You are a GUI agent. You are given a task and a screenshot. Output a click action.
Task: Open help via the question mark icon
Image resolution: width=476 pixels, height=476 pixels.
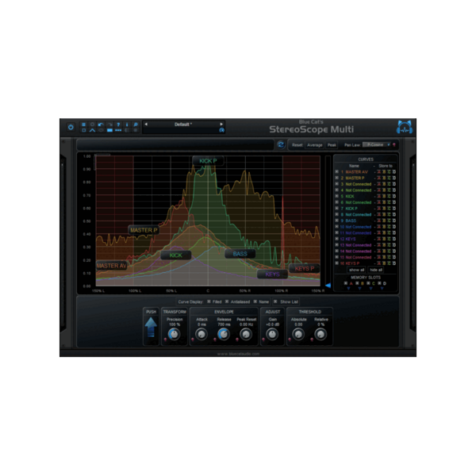click(118, 125)
